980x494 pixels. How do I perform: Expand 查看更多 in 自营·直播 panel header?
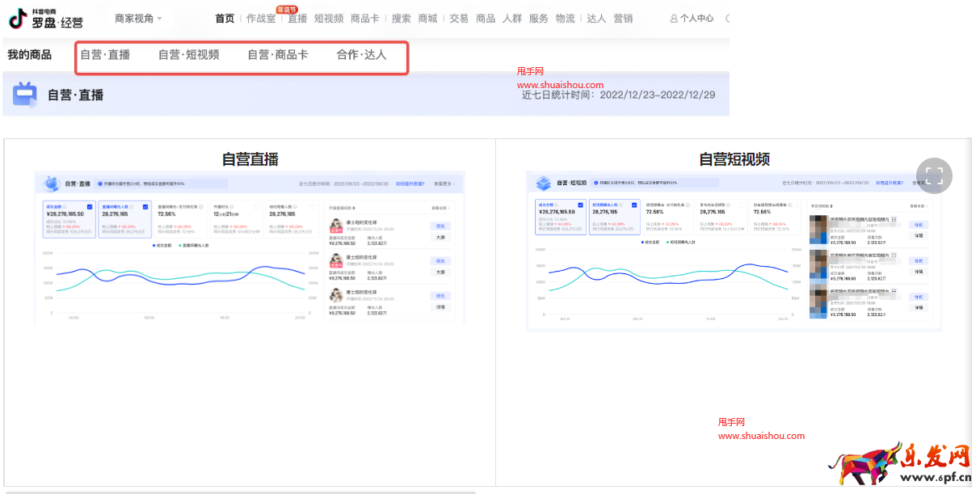tap(444, 184)
